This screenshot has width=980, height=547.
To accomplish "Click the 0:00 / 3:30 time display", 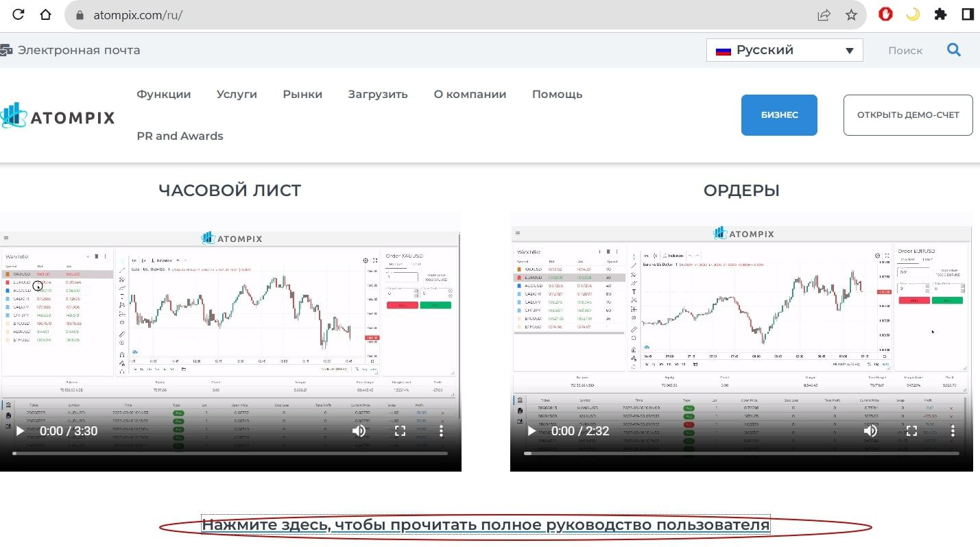I will 69,431.
